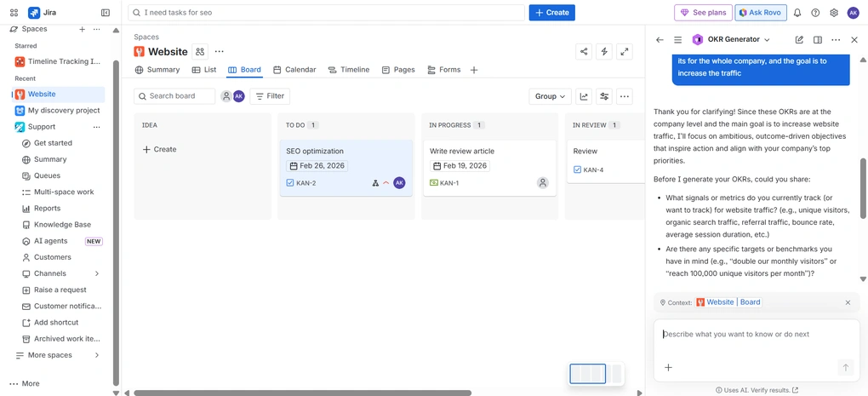Select the Board tab
868x396 pixels.
tap(244, 70)
